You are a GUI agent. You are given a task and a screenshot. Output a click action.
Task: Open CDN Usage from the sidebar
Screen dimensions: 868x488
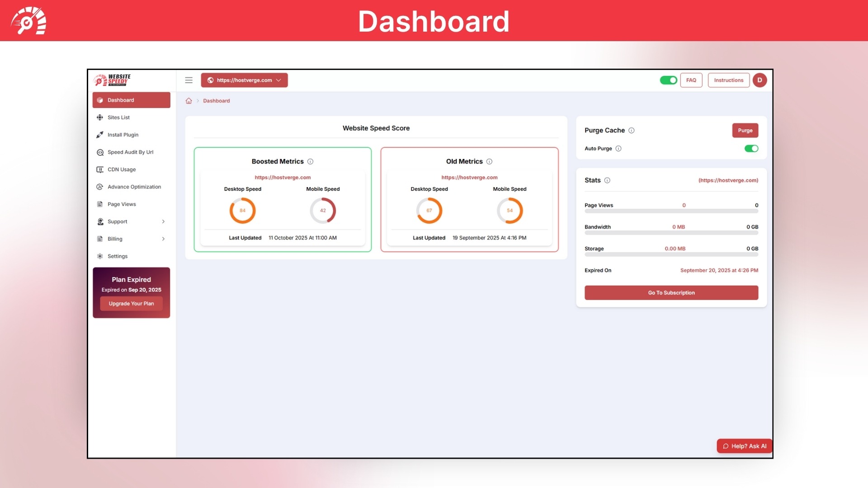[121, 169]
